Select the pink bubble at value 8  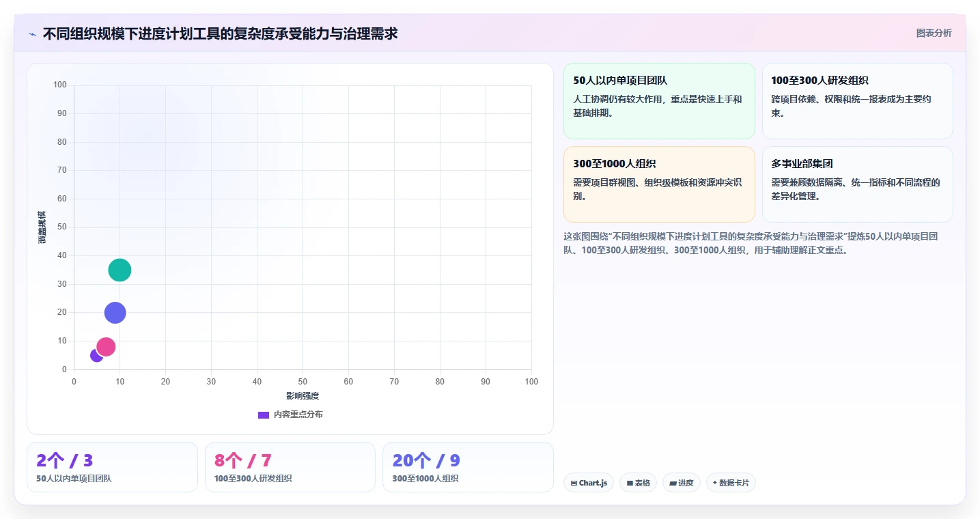pyautogui.click(x=106, y=347)
